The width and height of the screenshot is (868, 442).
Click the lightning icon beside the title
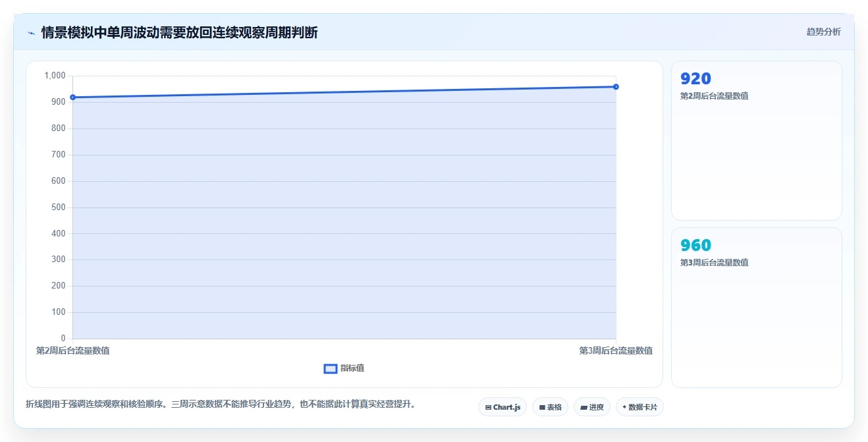31,33
